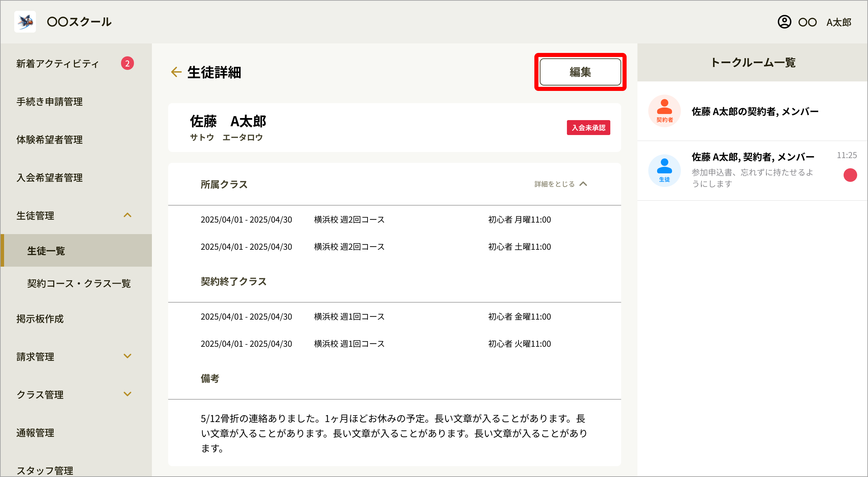Expand the クラス管理 menu chevron
868x477 pixels.
(127, 394)
